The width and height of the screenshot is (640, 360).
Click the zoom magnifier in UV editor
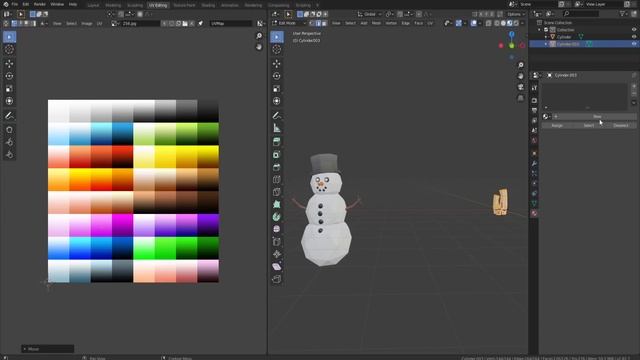tap(259, 36)
